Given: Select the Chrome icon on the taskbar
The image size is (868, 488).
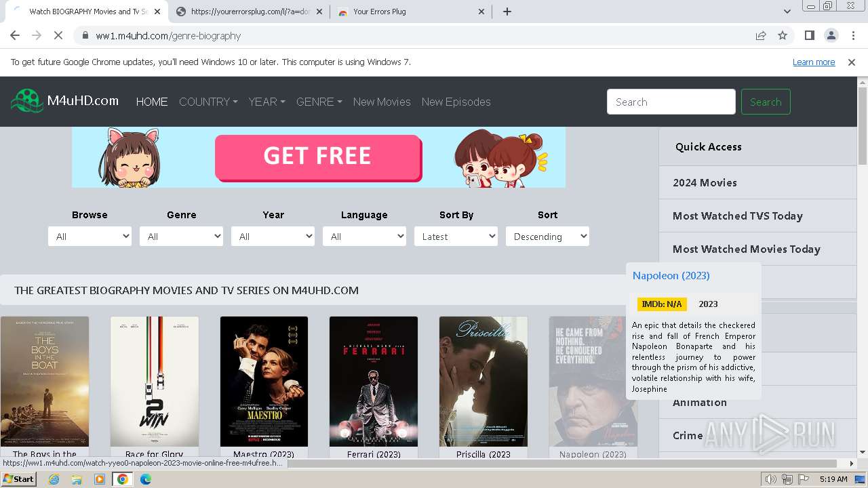Looking at the screenshot, I should (x=123, y=479).
